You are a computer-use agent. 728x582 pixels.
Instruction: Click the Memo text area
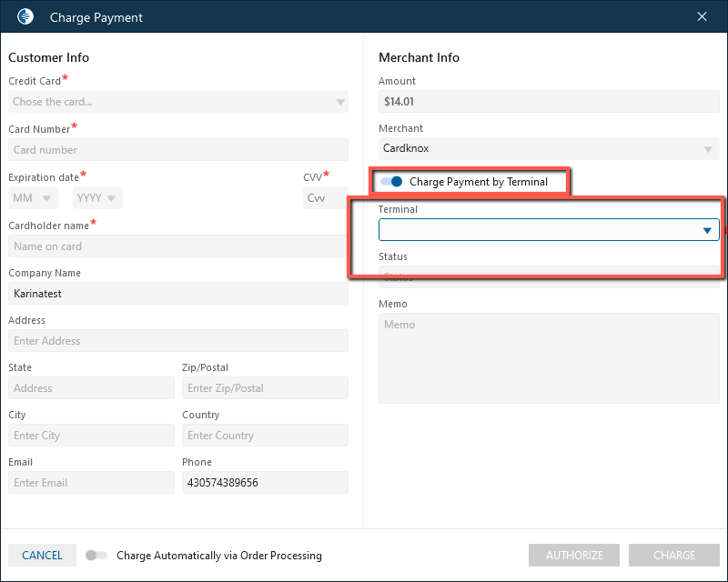(549, 357)
